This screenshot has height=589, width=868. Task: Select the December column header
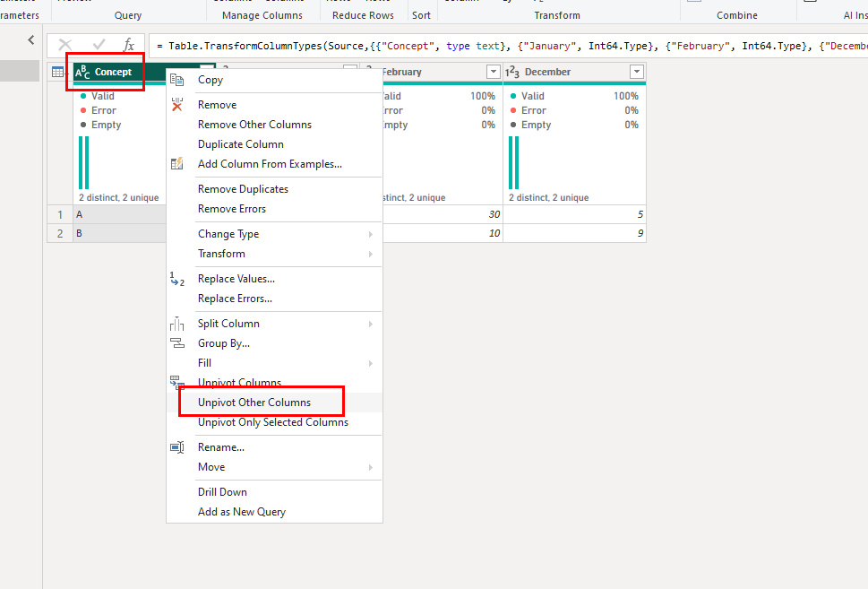point(574,72)
